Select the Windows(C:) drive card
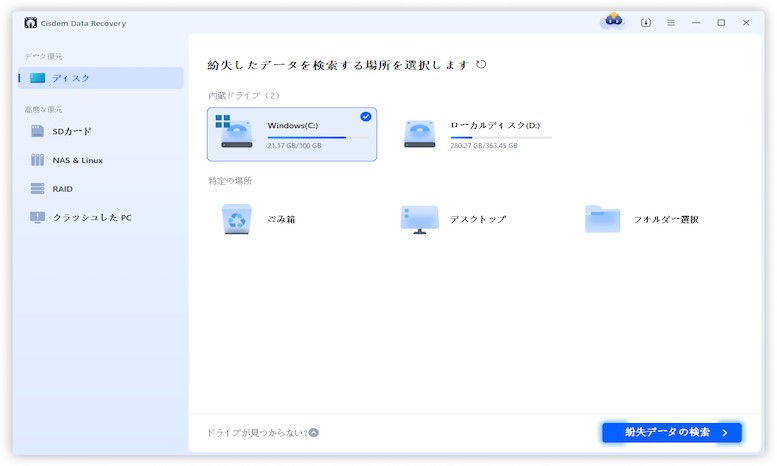The width and height of the screenshot is (777, 466). point(292,134)
